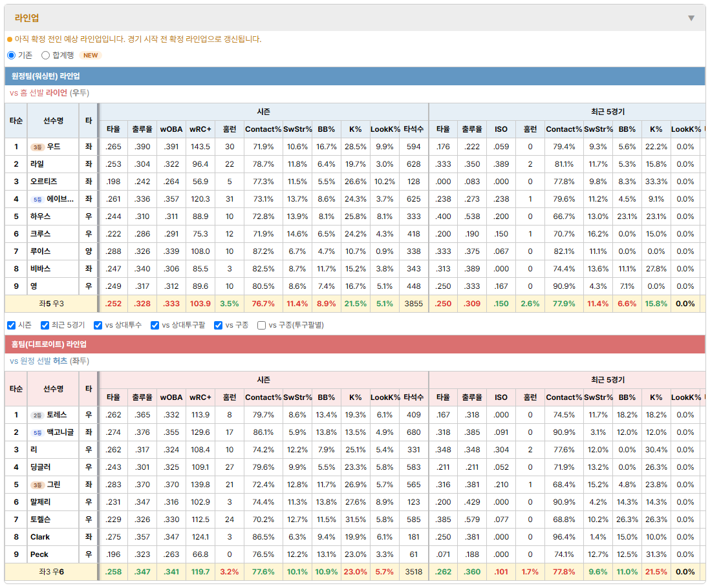
Task: Select player 크루스
Action: pyautogui.click(x=40, y=234)
